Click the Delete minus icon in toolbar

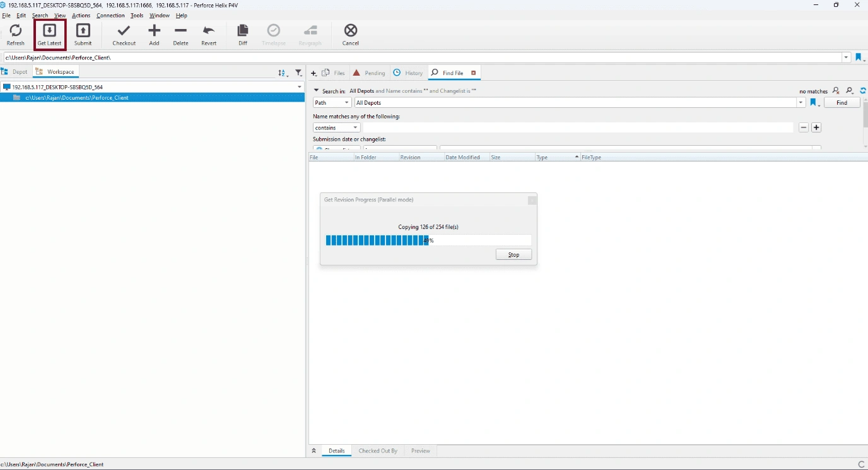click(180, 30)
